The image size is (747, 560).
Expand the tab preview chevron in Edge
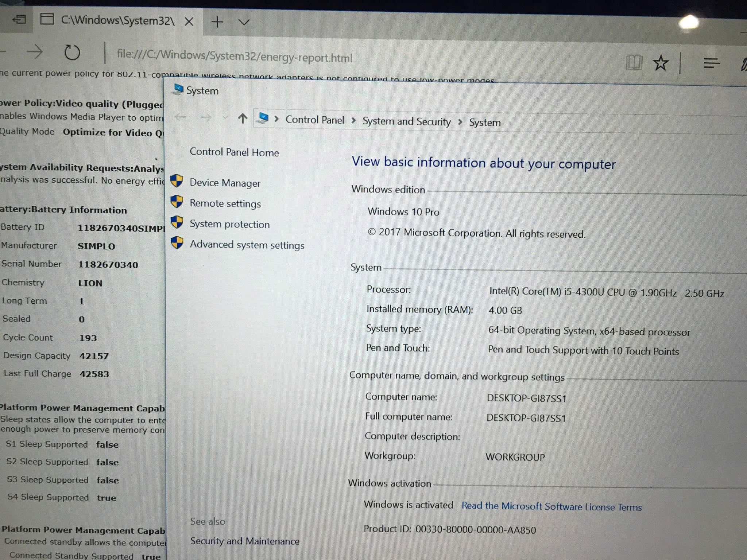[244, 22]
